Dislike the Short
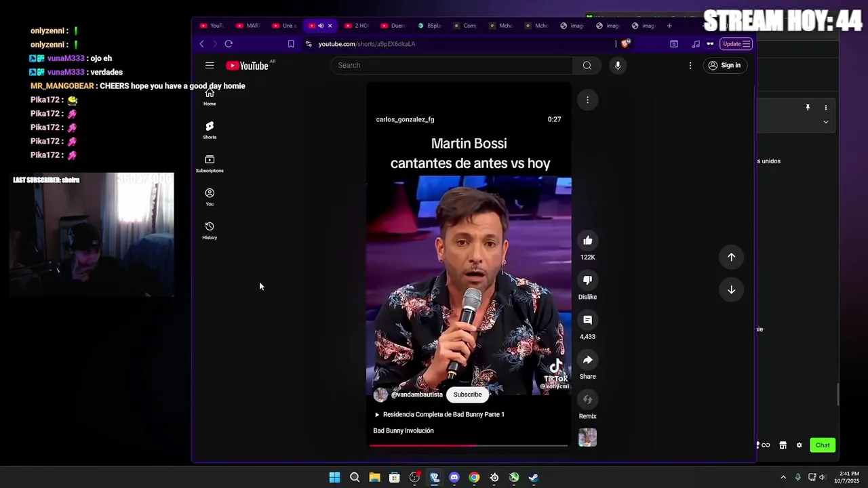 [x=588, y=280]
